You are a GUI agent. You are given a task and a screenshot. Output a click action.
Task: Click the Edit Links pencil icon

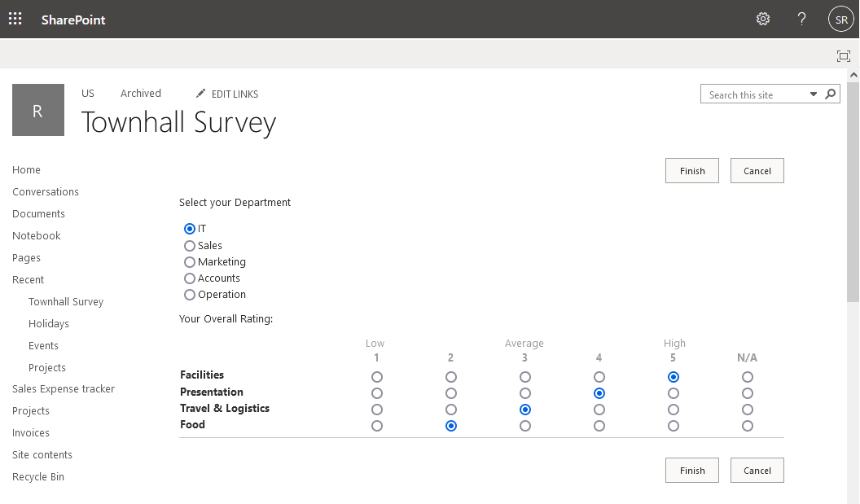(199, 94)
